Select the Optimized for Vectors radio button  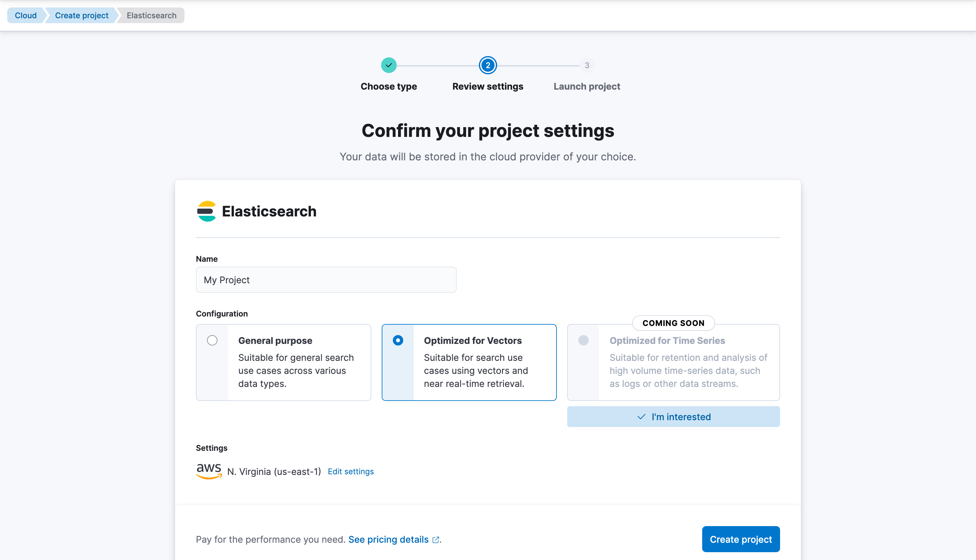click(x=398, y=340)
